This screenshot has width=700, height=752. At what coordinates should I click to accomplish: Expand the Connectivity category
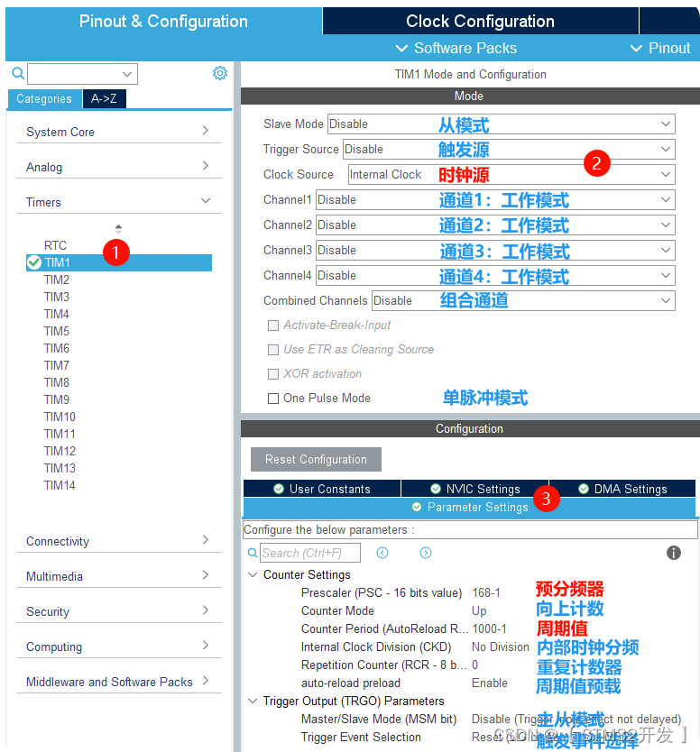click(x=118, y=541)
